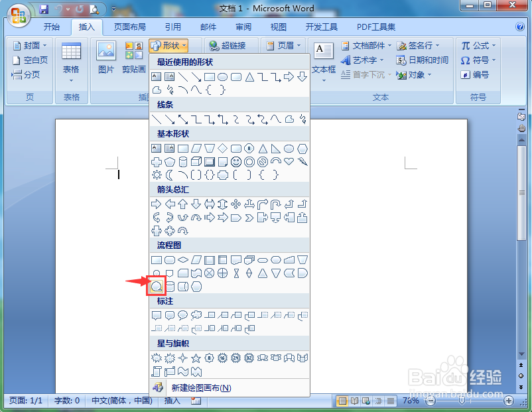This screenshot has width=532, height=412.
Task: Switch to the 开始 Home tab
Action: (51, 27)
